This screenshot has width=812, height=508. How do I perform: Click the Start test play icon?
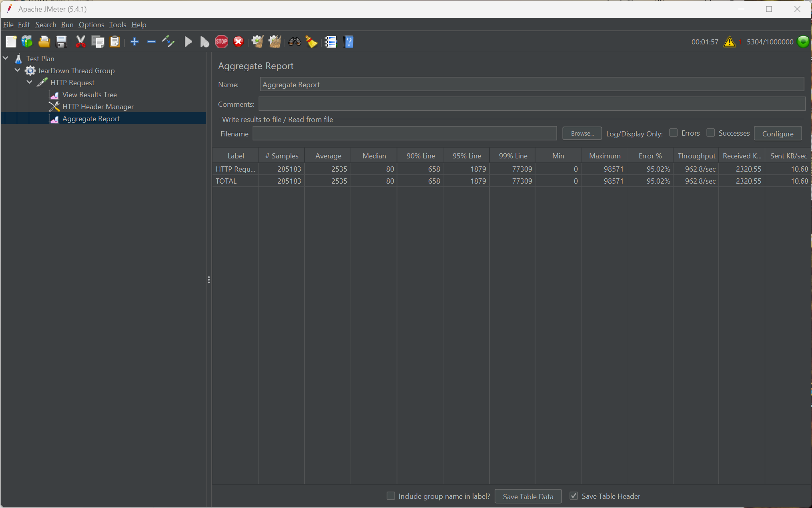click(x=188, y=42)
